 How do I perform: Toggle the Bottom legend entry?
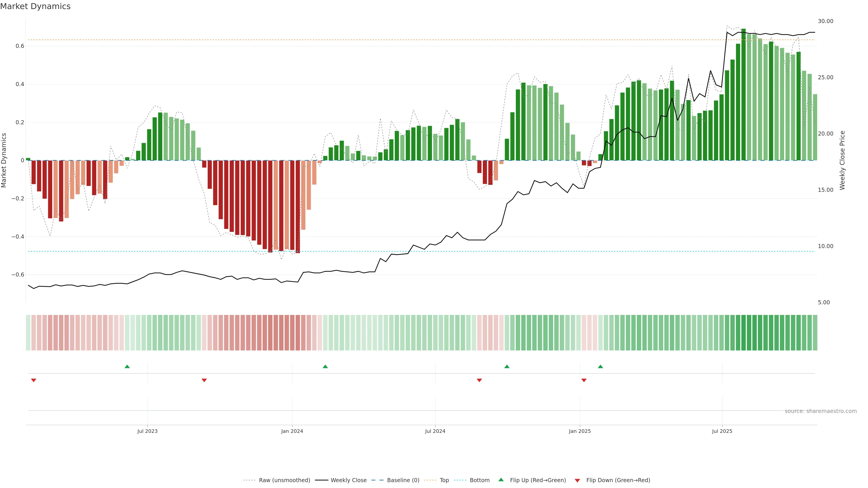pyautogui.click(x=479, y=480)
